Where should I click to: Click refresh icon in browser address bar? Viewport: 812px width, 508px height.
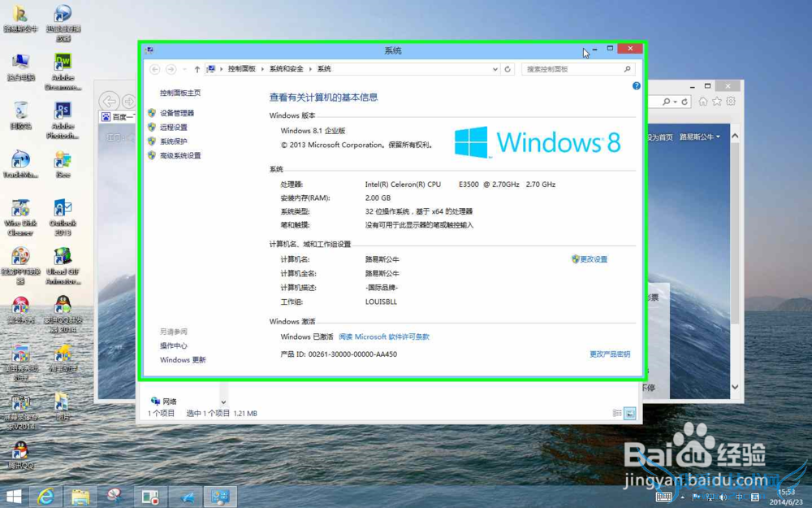click(x=685, y=102)
